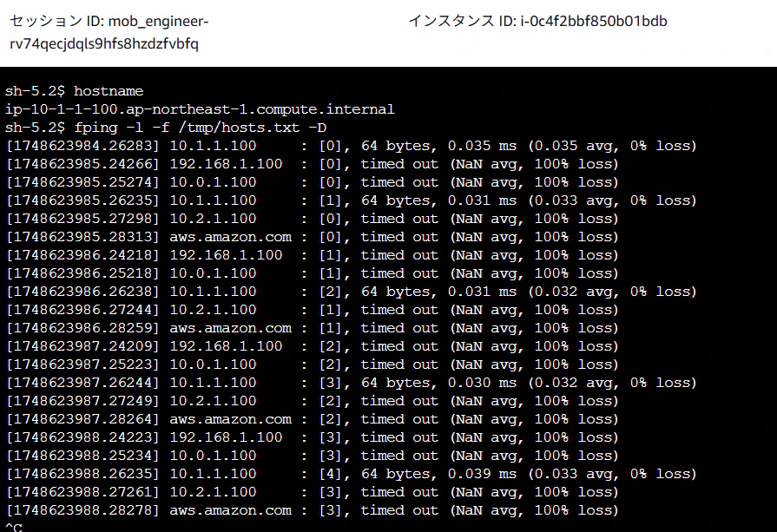Select the "0.035 ms" response time value
The height and width of the screenshot is (532, 777).
tap(482, 146)
